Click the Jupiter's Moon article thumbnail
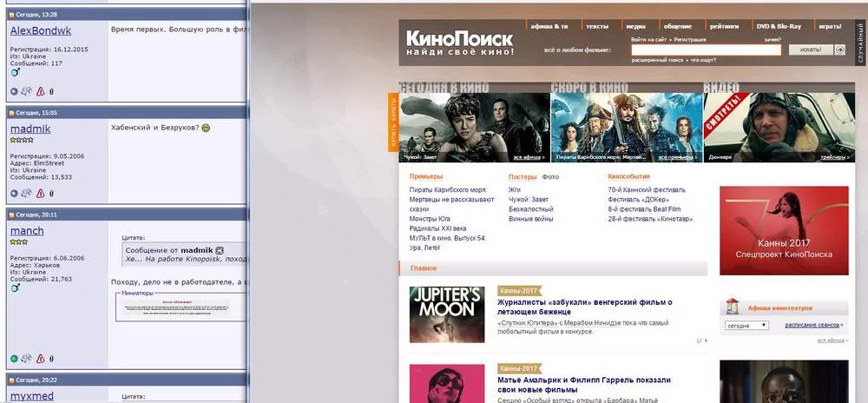Viewport: 868px width, 403px height. (447, 314)
